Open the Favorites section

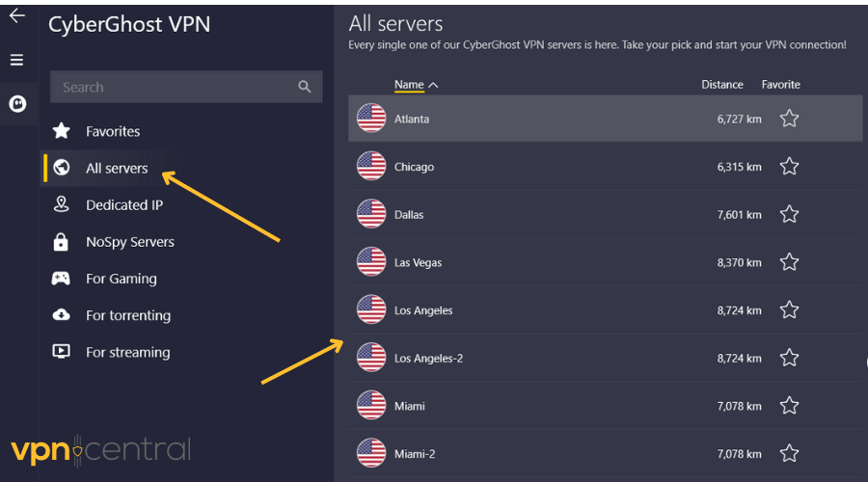[x=113, y=132]
